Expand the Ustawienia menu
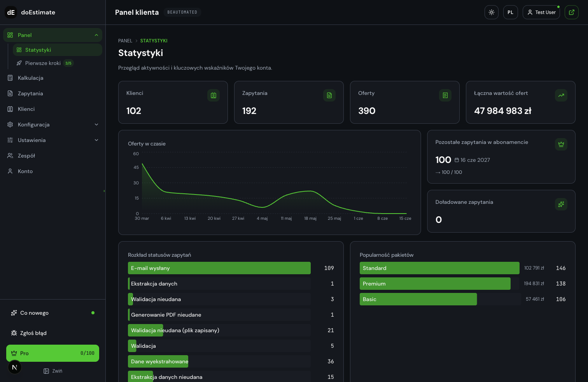588x382 pixels. click(x=53, y=140)
